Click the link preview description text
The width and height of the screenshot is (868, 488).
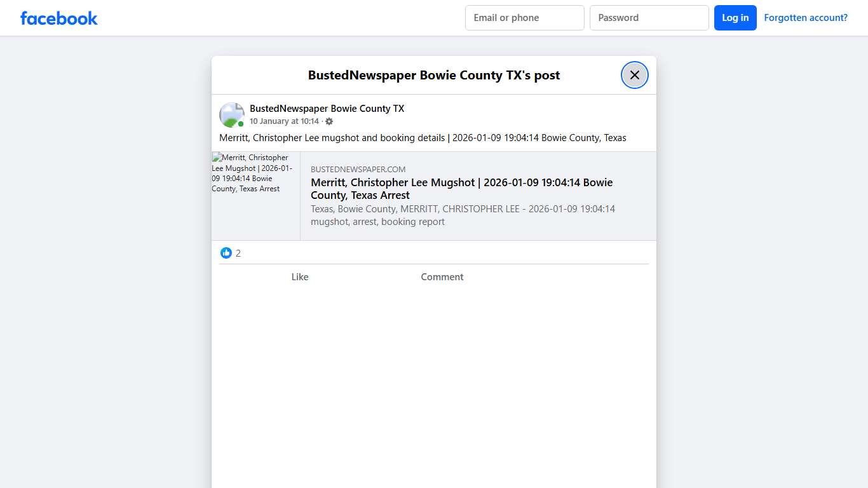[x=463, y=215]
